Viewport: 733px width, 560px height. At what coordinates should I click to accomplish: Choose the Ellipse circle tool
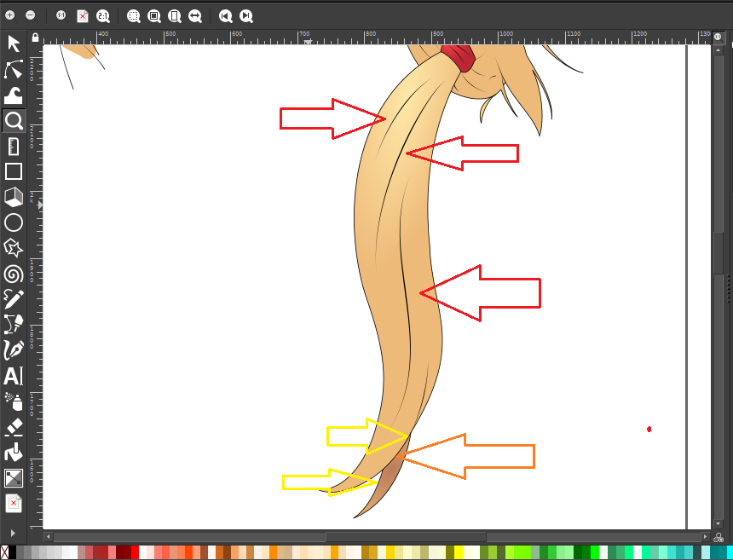(x=13, y=222)
